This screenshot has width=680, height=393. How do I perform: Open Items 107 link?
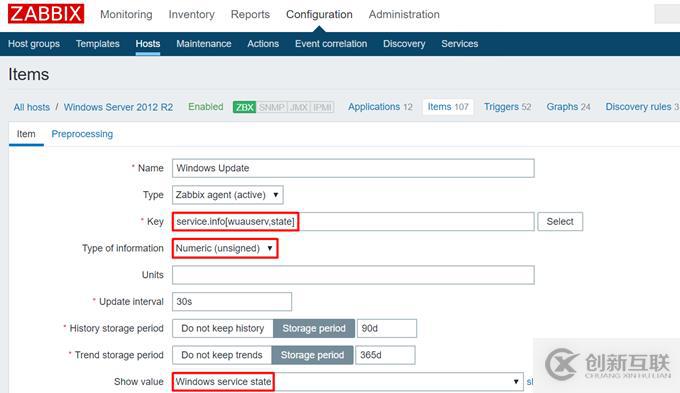pos(448,107)
